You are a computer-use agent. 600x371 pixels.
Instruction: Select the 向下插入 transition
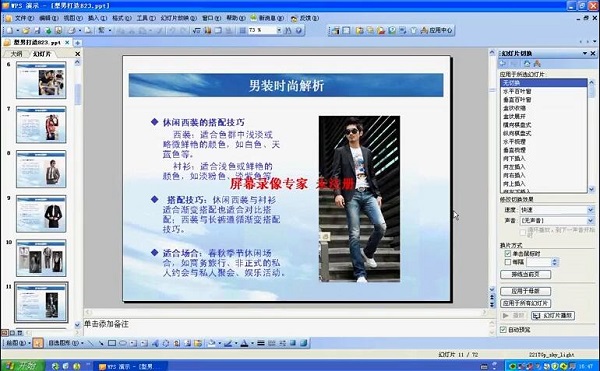(543, 158)
